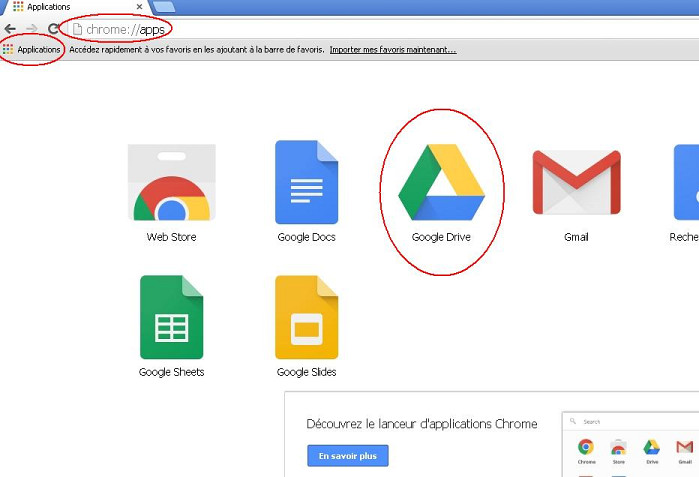The image size is (699, 477).
Task: Open the Google Sheets app icon
Action: point(172,317)
